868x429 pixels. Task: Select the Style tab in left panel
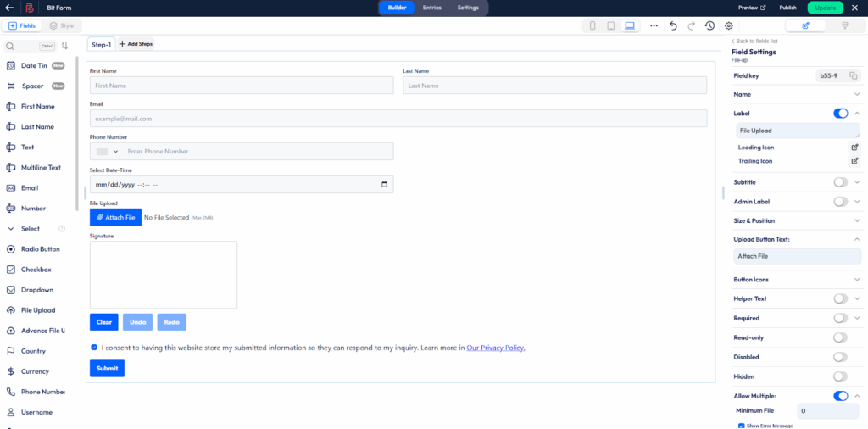click(x=61, y=25)
